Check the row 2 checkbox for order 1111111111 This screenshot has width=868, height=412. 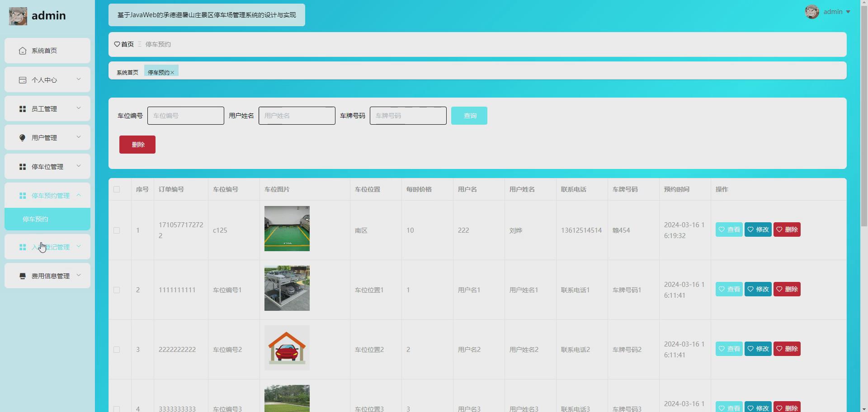(117, 290)
